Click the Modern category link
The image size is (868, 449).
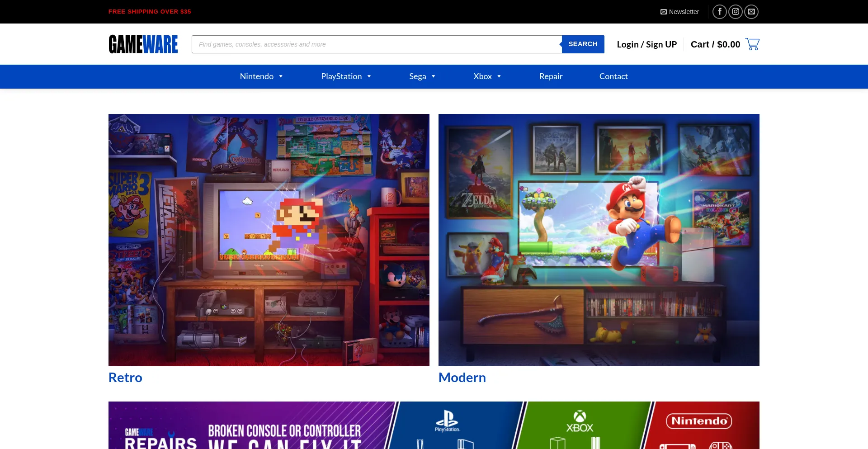[462, 378]
